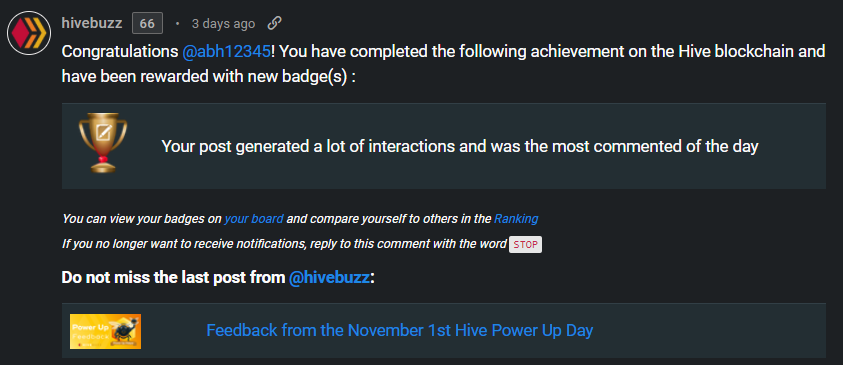This screenshot has height=365, width=843.
Task: Open the 3 days ago timestamp
Action: 223,24
